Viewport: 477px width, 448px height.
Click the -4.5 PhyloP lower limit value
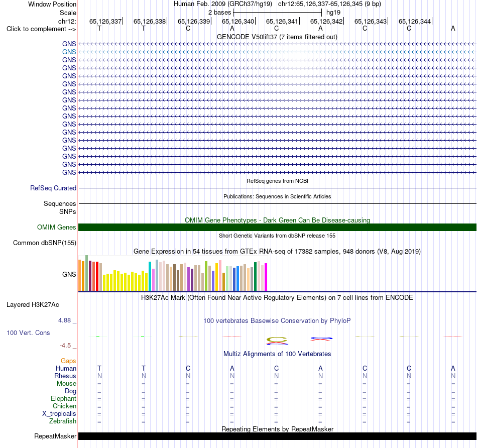(x=65, y=346)
